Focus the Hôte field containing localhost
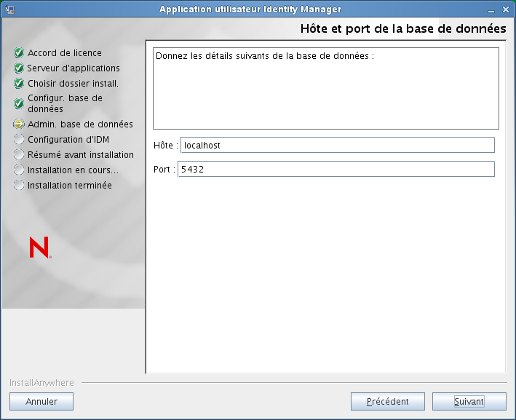The width and height of the screenshot is (516, 420). click(338, 145)
